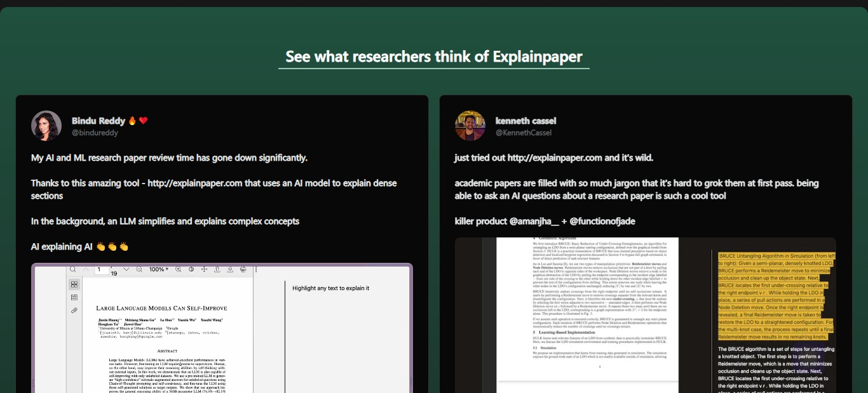Click the print icon in PDF toolbar

[243, 269]
